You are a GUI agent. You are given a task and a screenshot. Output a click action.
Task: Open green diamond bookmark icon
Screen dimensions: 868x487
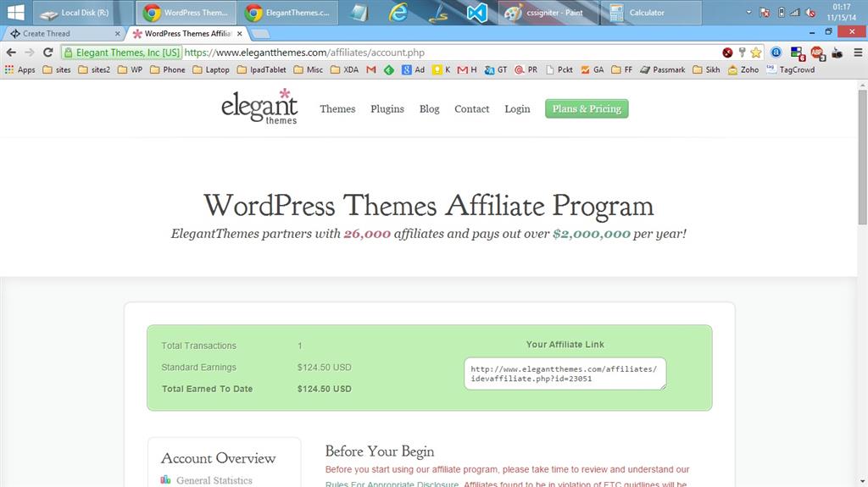point(388,69)
